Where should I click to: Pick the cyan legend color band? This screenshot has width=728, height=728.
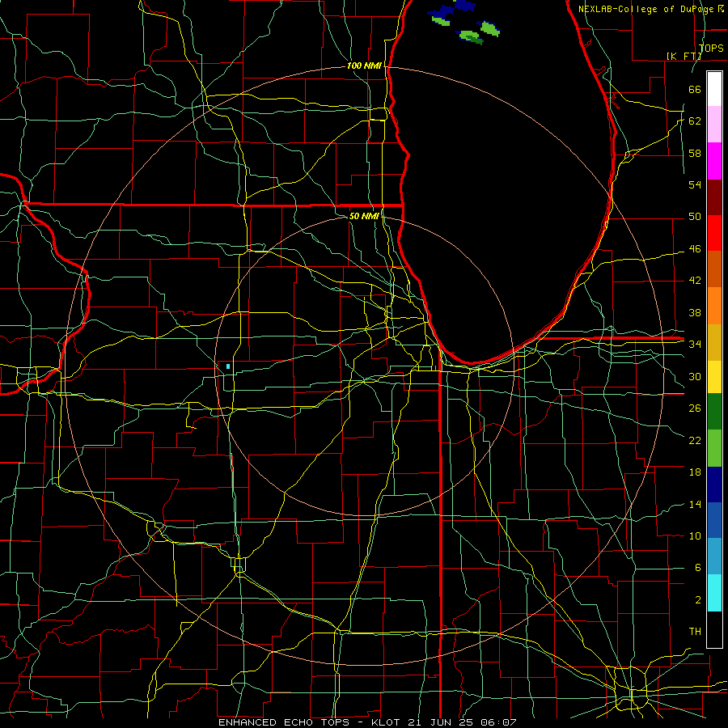click(x=714, y=592)
